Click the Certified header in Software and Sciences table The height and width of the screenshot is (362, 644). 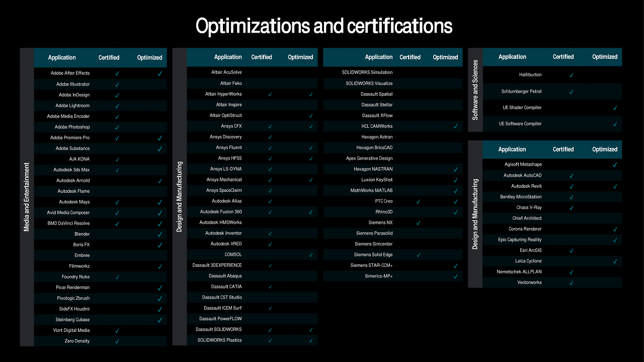click(x=563, y=57)
